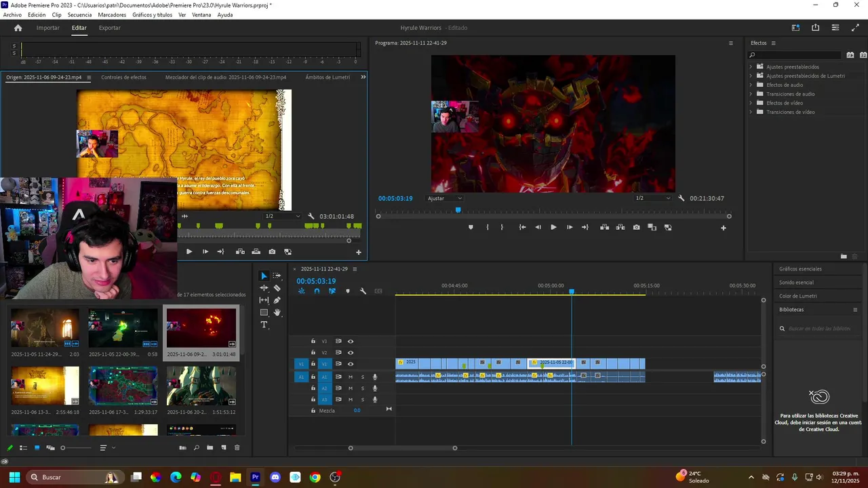Viewport: 868px width, 488px height.
Task: Open the Color de Lumetri panel
Action: click(x=797, y=296)
